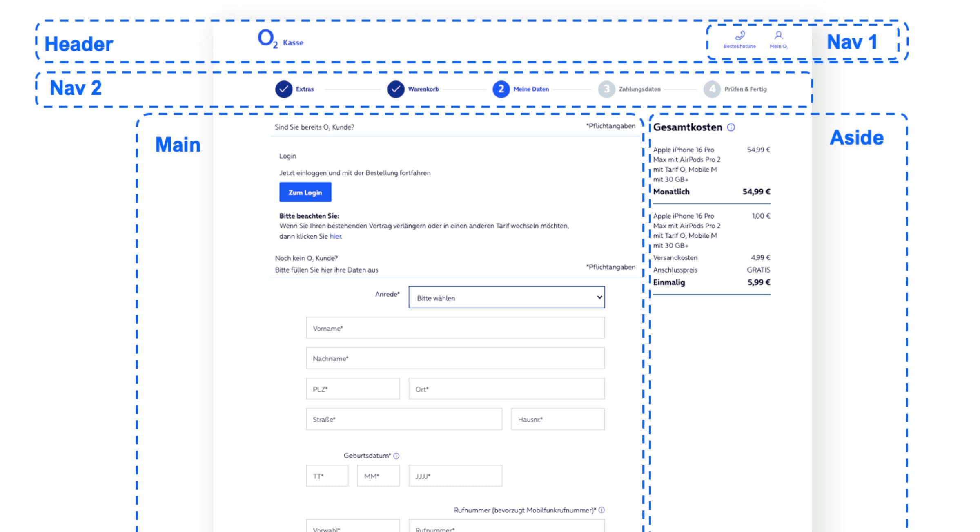This screenshot has height=532, width=980.
Task: Click the Extras step checkmark circle
Action: [x=284, y=89]
